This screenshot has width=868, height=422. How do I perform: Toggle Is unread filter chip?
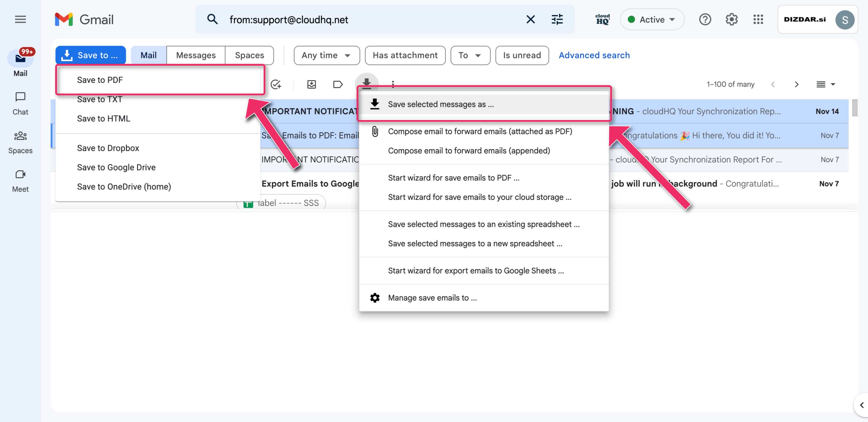[522, 55]
